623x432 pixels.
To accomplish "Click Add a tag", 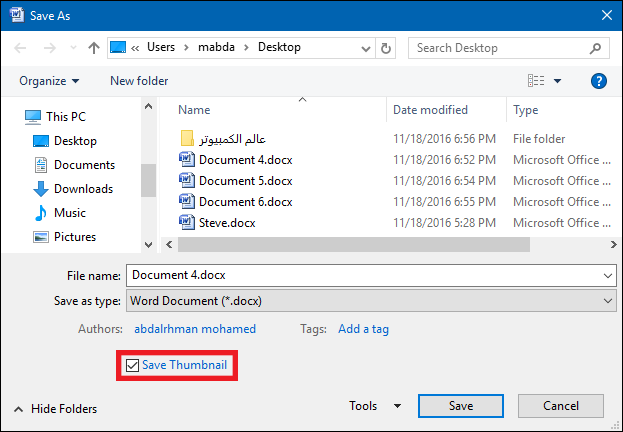I will pyautogui.click(x=363, y=329).
